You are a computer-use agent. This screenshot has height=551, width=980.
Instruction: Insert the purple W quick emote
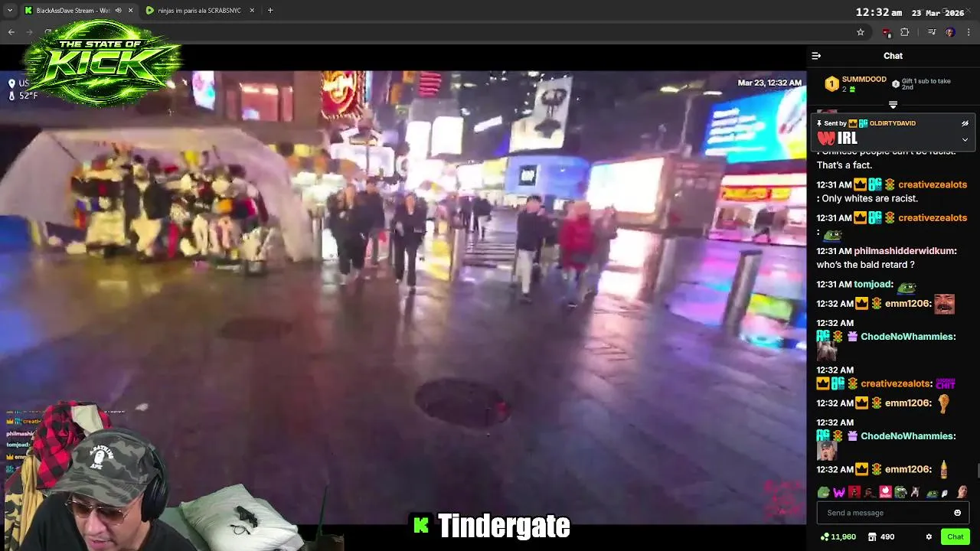pos(839,493)
